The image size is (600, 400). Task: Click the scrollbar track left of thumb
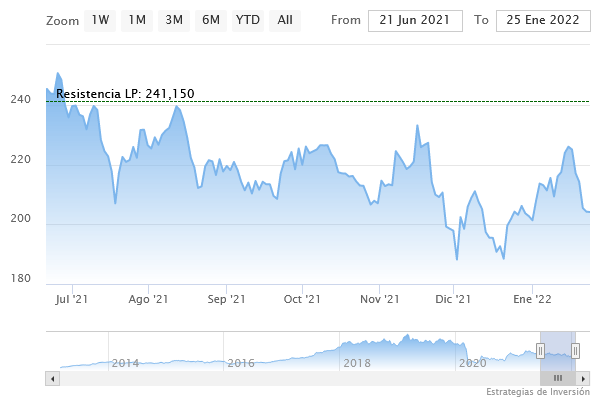coord(300,378)
